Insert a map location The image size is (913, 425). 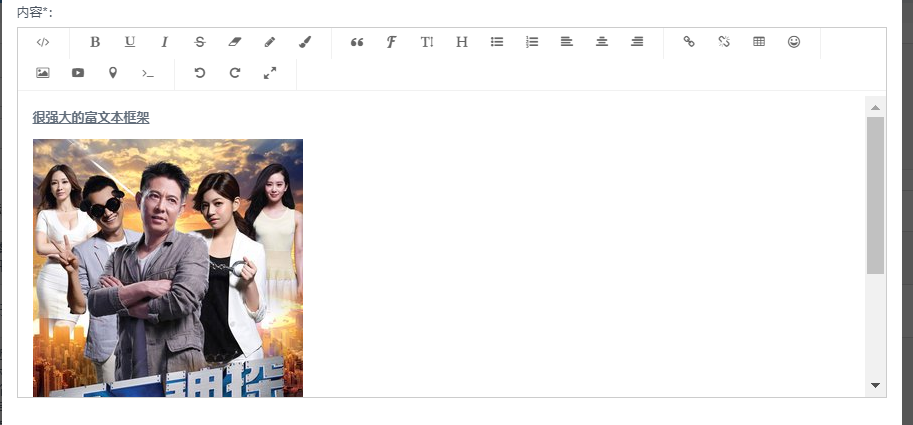[112, 73]
